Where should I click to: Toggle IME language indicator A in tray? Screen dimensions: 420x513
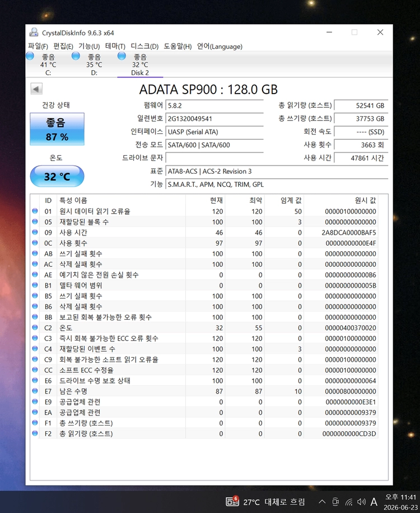374,502
